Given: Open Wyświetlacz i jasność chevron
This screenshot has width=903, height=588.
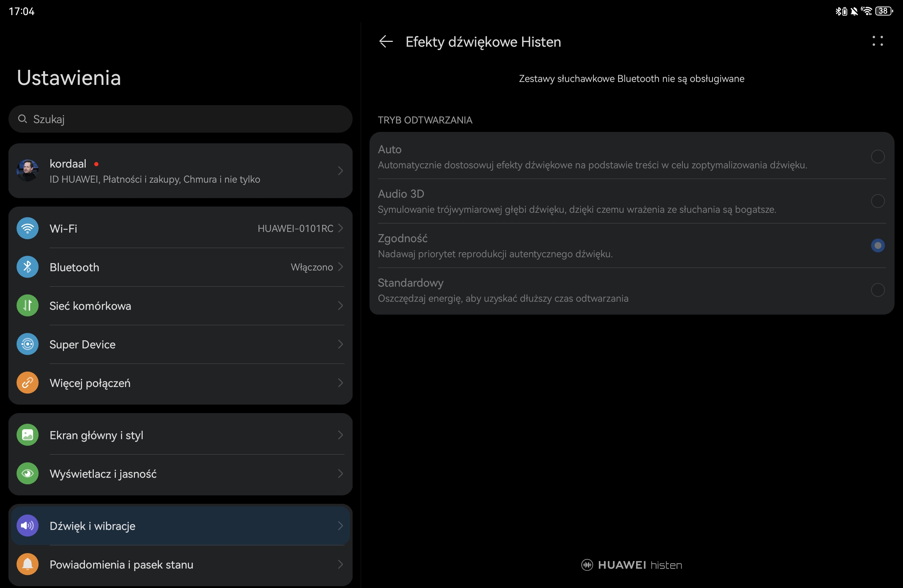Looking at the screenshot, I should coord(340,473).
